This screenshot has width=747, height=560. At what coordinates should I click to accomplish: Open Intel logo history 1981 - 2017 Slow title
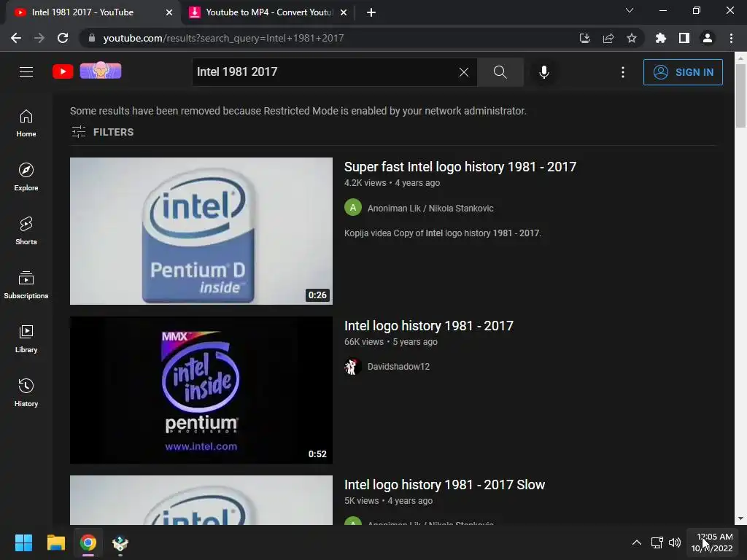[444, 485]
